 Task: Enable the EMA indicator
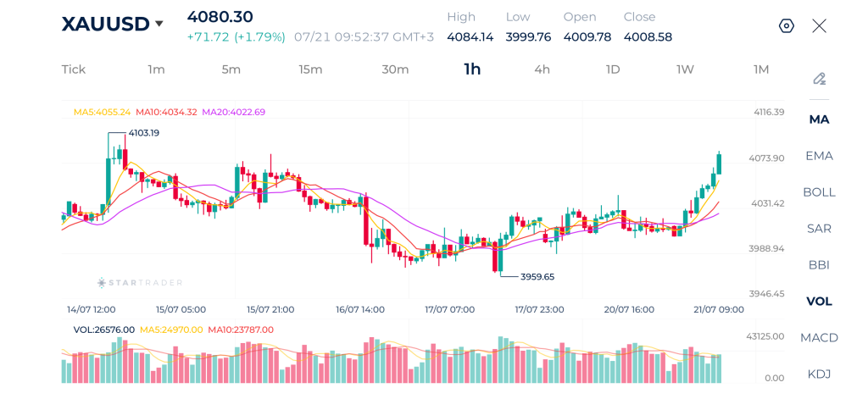click(x=820, y=156)
